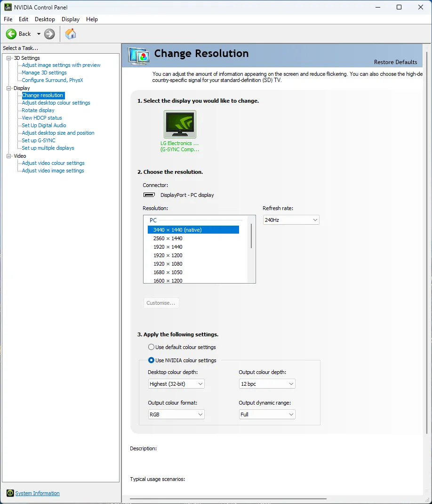Select the LG Electronics display icon
The height and width of the screenshot is (504, 432).
coord(180,125)
